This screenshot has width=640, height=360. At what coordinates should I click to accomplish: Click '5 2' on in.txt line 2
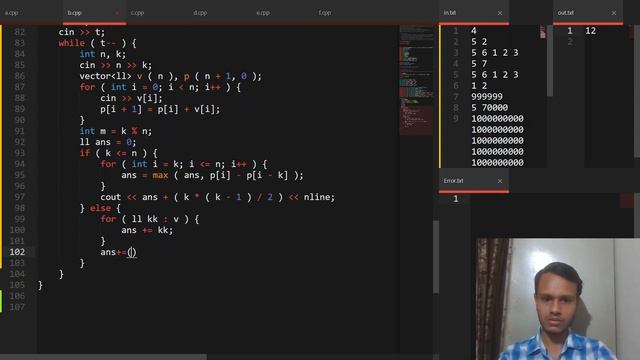coord(479,42)
